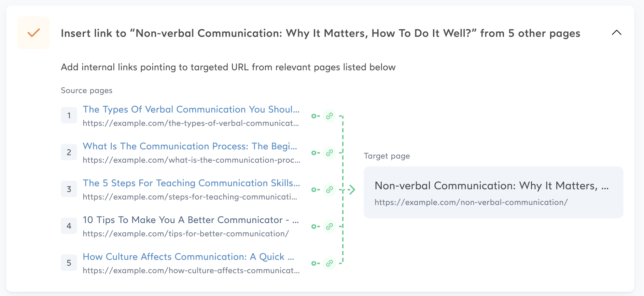Open the "What Is The Communication Process" source page
The width and height of the screenshot is (644, 296).
tap(190, 146)
